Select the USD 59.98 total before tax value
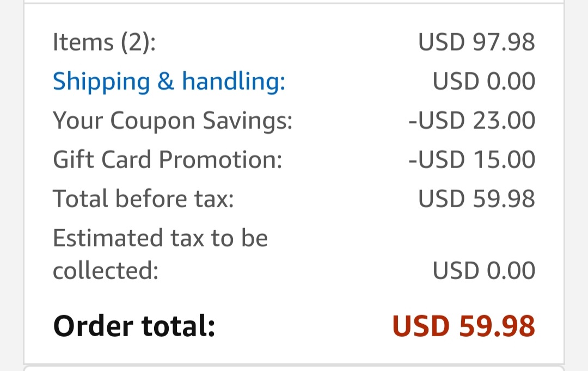 point(476,198)
